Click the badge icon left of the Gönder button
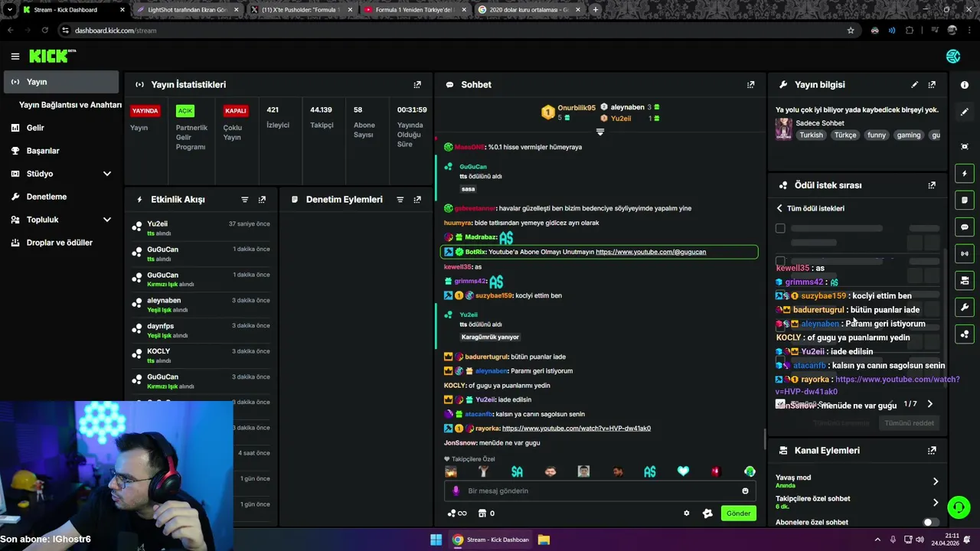The image size is (980, 551). click(707, 514)
